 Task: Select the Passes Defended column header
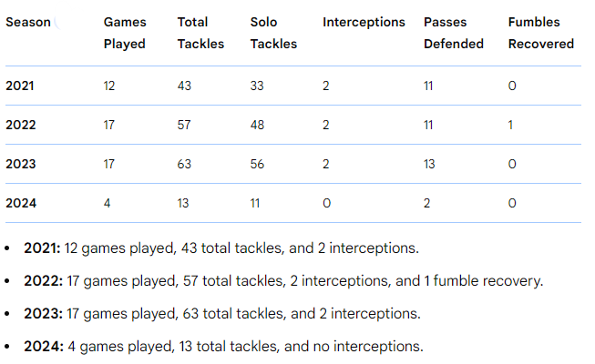coord(453,33)
